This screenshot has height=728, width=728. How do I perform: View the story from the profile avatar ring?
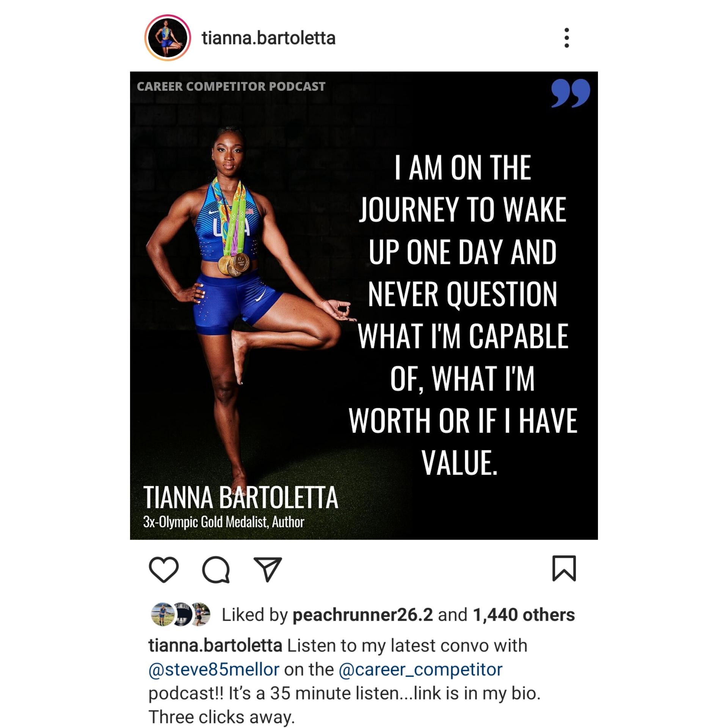(168, 38)
